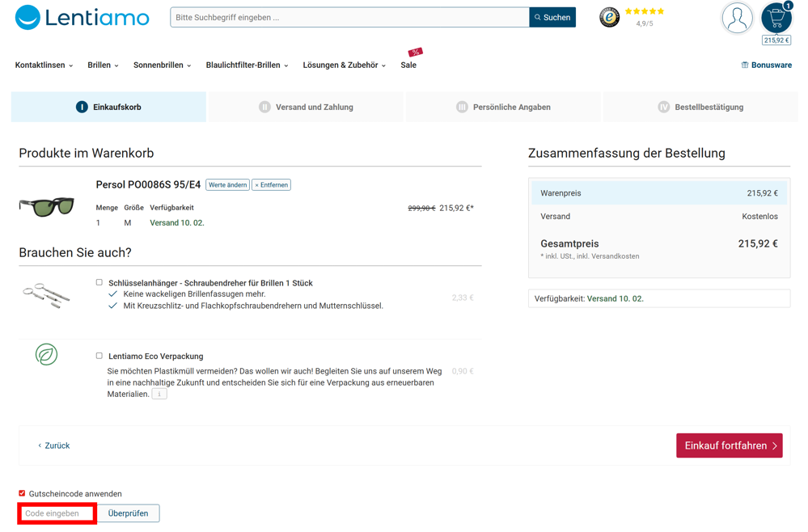Viewport: 808px width, 532px height.
Task: Open the Sale menu item
Action: (408, 65)
